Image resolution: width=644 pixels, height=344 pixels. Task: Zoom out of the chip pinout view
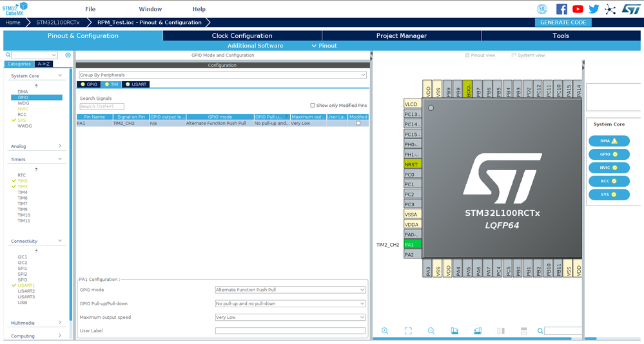pos(431,331)
